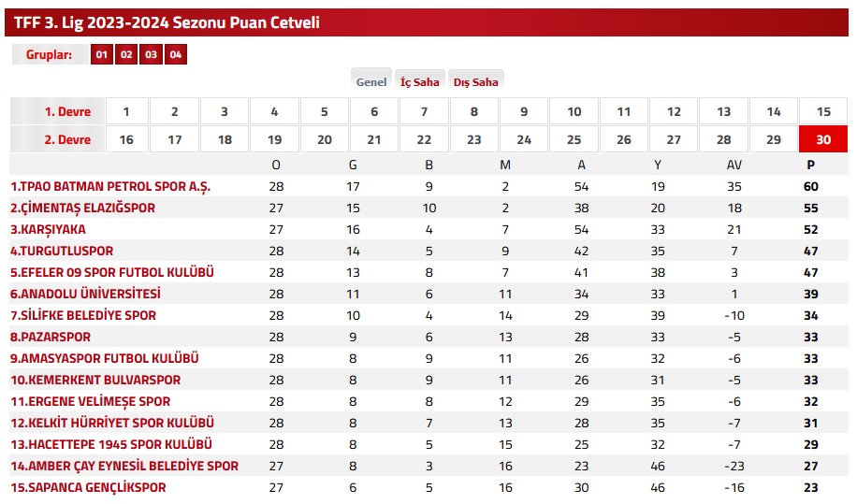Click highlighted week 30 cell

pyautogui.click(x=823, y=139)
